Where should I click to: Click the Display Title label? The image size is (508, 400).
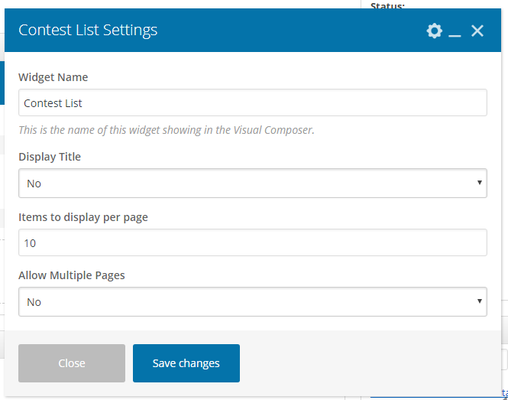pos(50,157)
